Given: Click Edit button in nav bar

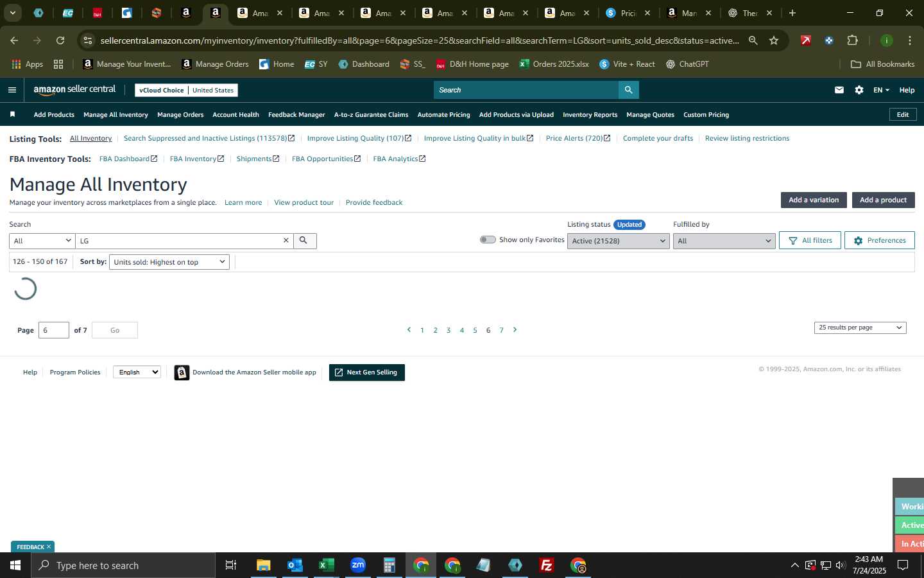Looking at the screenshot, I should (903, 114).
